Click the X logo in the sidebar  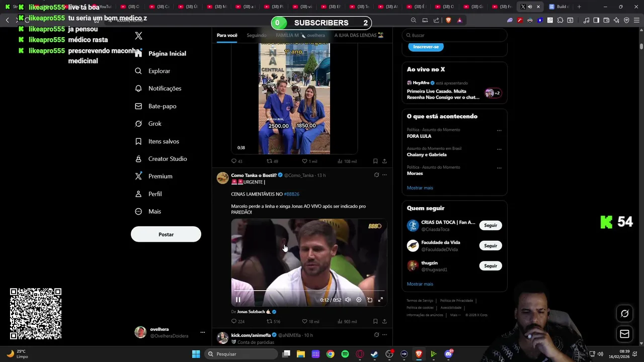pos(138,36)
